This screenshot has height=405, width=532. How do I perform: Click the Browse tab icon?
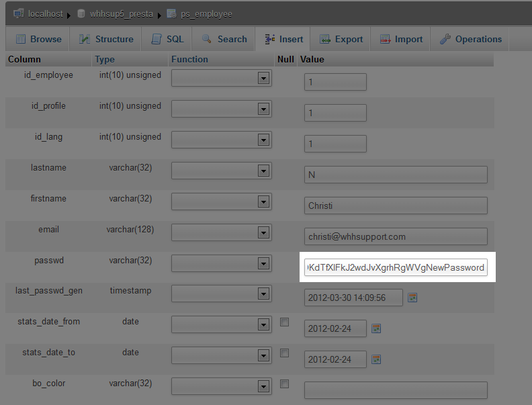click(21, 40)
